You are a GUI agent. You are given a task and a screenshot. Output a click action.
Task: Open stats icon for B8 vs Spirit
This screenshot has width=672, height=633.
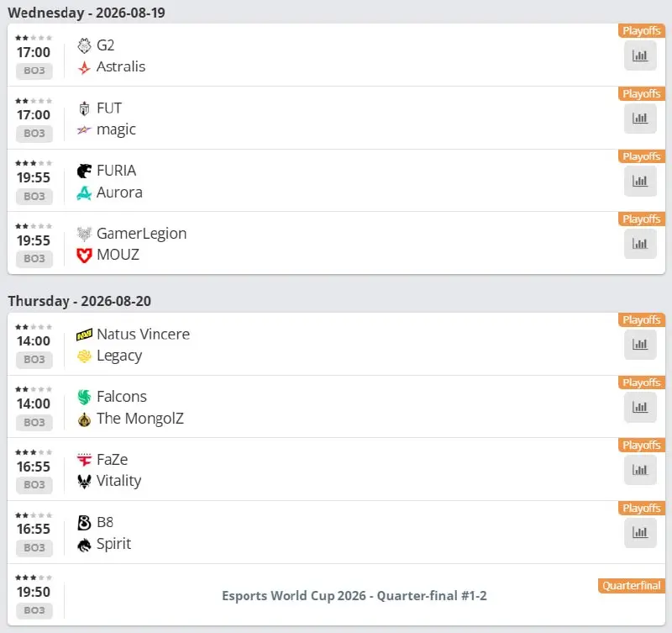[x=640, y=533]
